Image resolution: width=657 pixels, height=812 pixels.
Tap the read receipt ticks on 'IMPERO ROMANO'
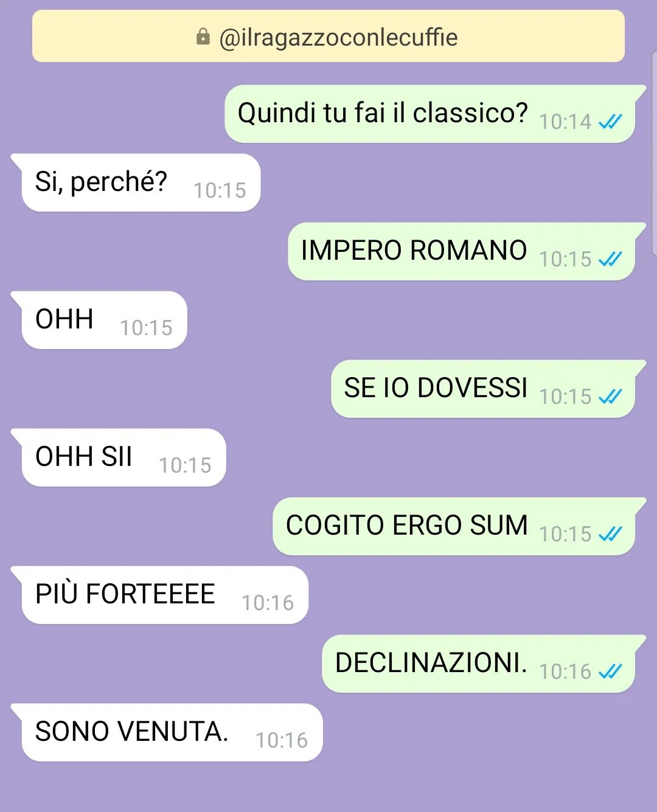(610, 260)
